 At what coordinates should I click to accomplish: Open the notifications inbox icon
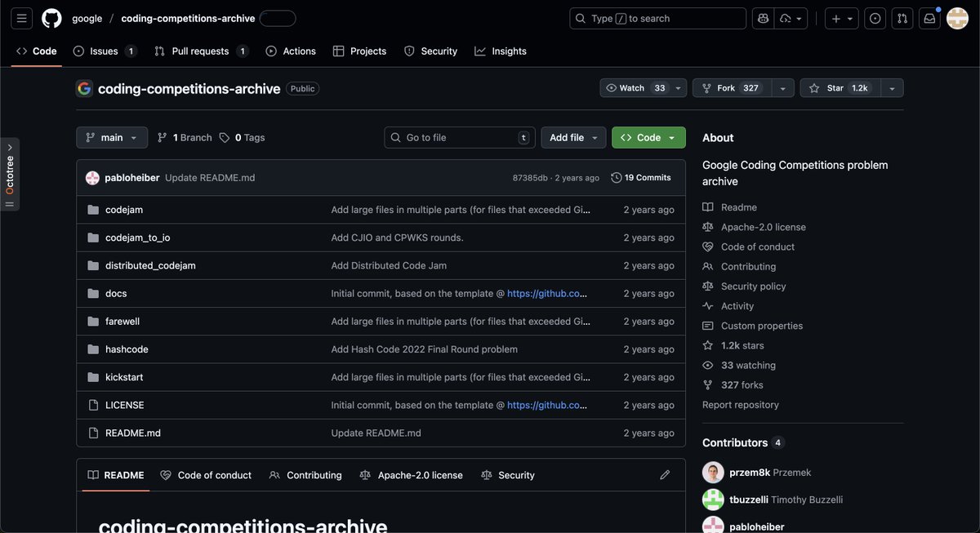pyautogui.click(x=929, y=18)
